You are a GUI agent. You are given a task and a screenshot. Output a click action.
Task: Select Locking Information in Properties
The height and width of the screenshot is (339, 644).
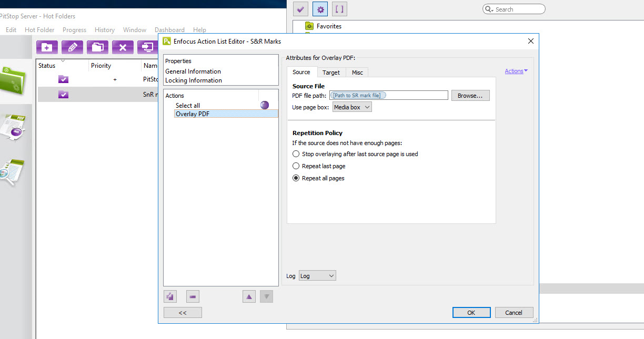[194, 80]
